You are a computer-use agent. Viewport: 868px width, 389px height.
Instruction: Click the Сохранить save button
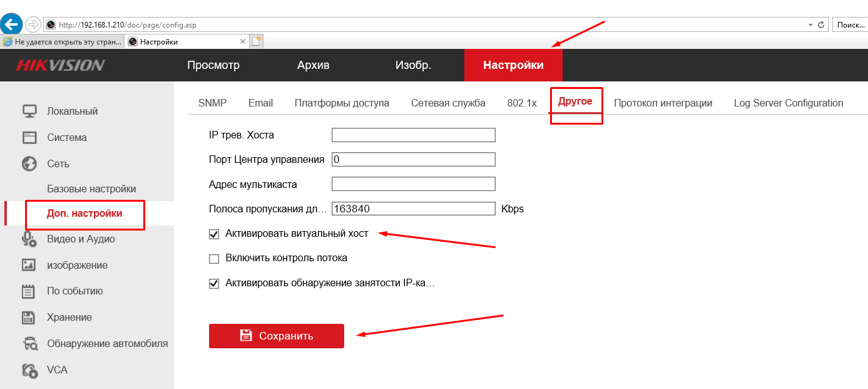[276, 336]
